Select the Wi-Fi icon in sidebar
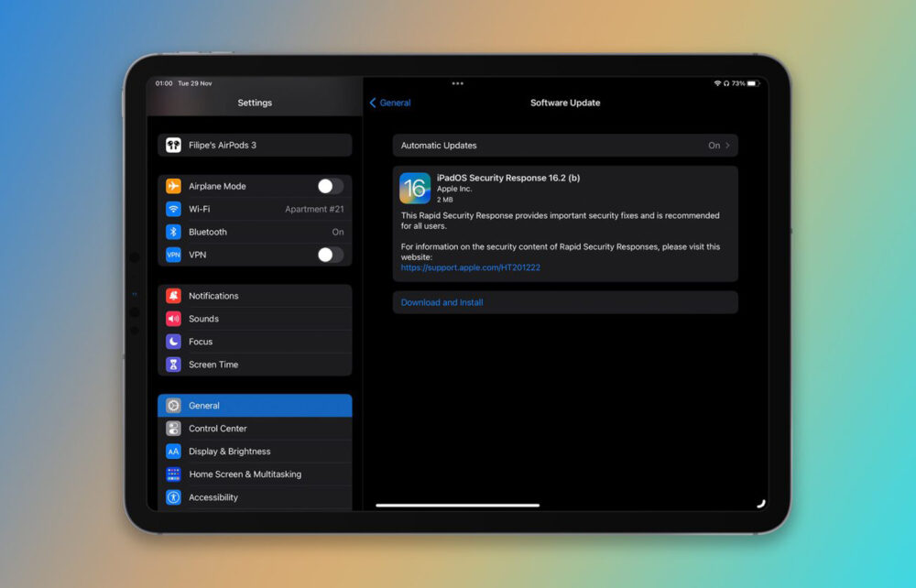The image size is (916, 588). coord(172,208)
